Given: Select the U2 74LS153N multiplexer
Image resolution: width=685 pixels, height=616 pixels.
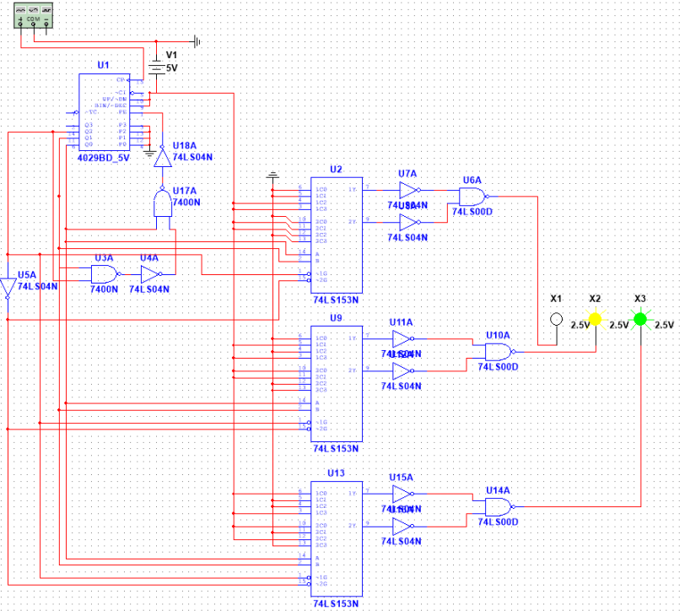Looking at the screenshot, I should (x=337, y=235).
